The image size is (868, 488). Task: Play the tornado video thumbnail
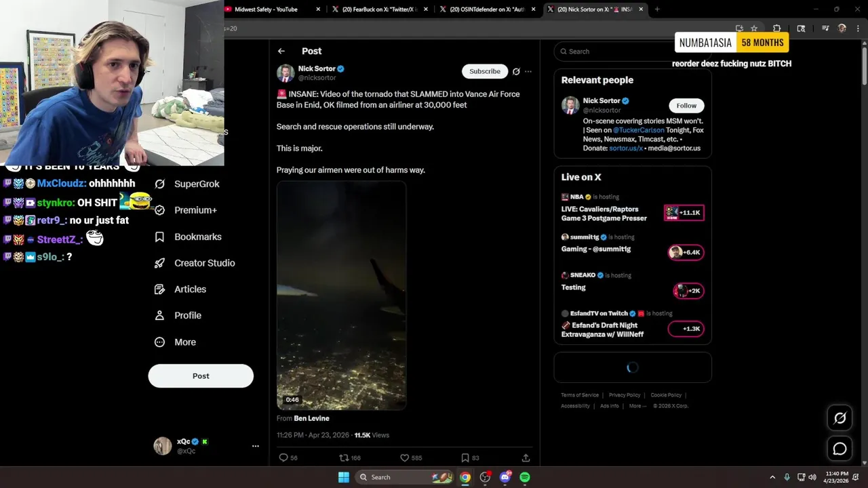(341, 296)
